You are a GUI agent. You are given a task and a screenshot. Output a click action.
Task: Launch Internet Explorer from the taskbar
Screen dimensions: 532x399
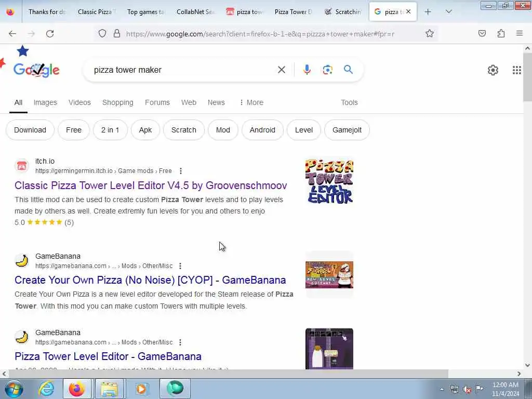46,389
